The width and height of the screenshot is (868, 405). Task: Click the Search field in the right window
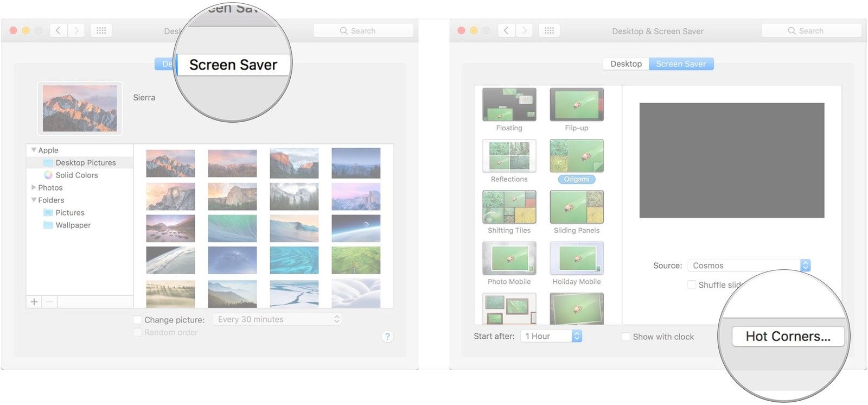811,31
